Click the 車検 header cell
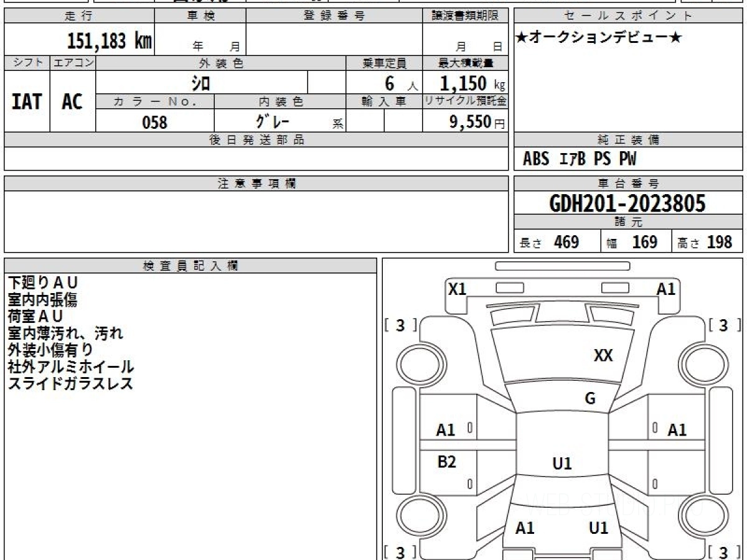 point(200,16)
